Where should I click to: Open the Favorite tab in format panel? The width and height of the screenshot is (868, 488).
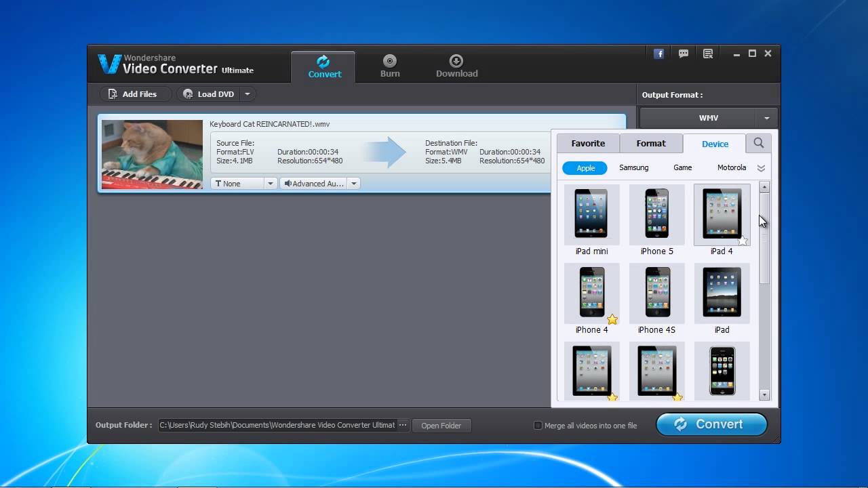tap(588, 144)
